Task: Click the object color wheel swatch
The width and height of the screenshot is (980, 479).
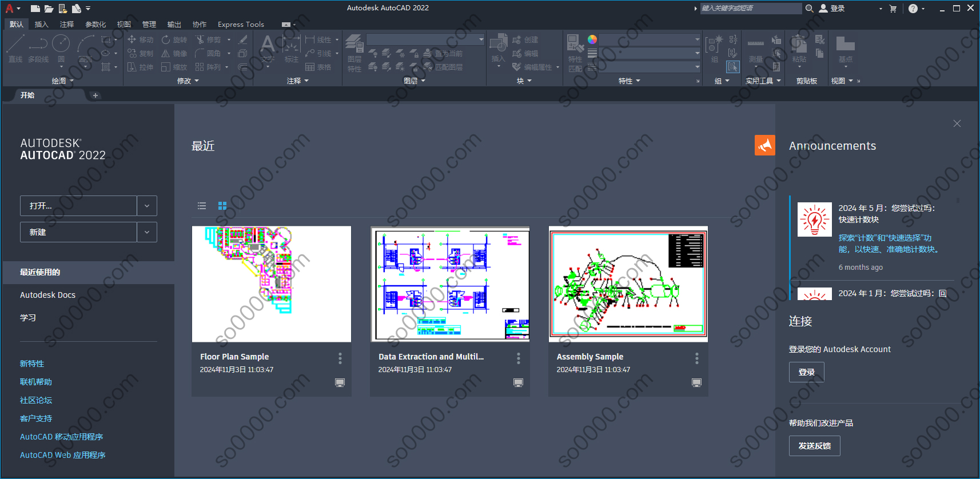Action: [592, 39]
